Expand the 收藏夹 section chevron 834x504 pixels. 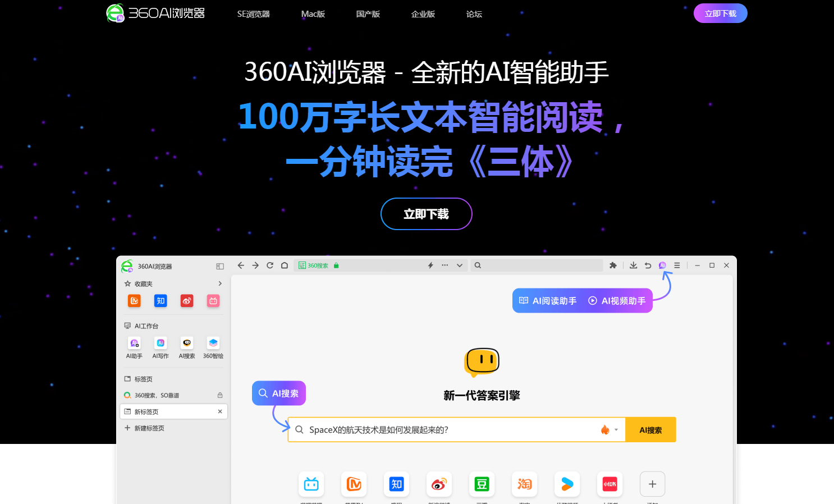220,283
